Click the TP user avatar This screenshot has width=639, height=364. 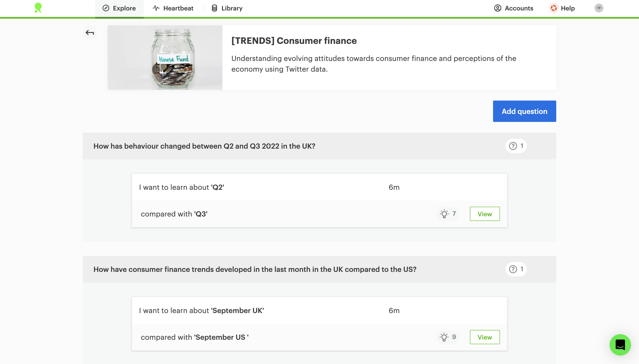point(599,8)
